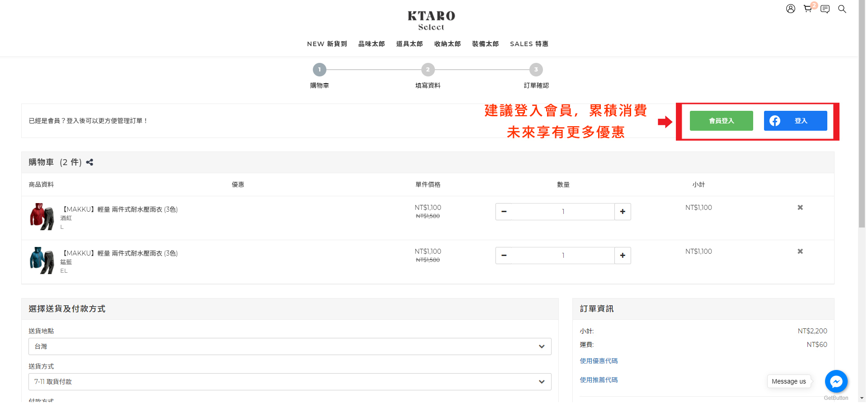Decrease quantity of the 酒紅 raincoat
868x403 pixels.
click(x=504, y=212)
